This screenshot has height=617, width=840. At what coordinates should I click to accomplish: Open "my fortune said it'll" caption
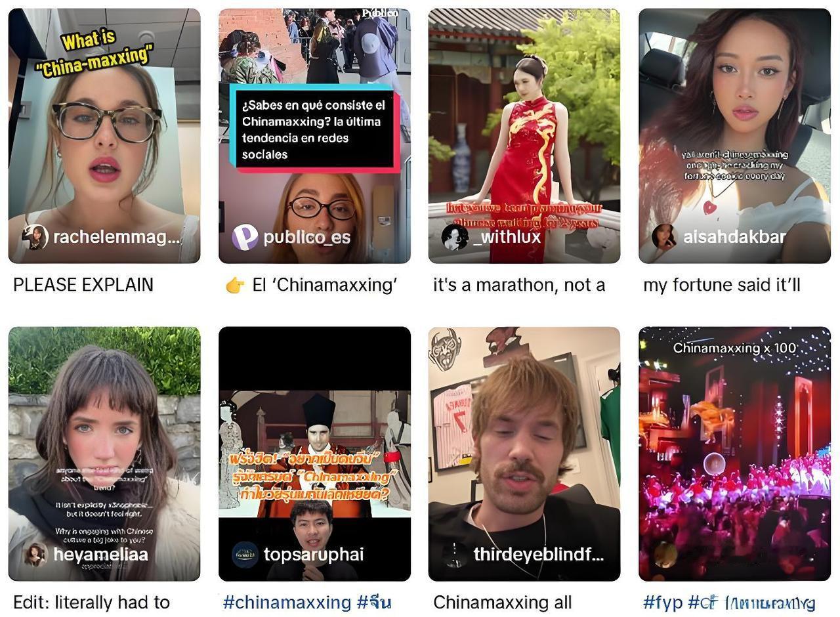(x=722, y=285)
